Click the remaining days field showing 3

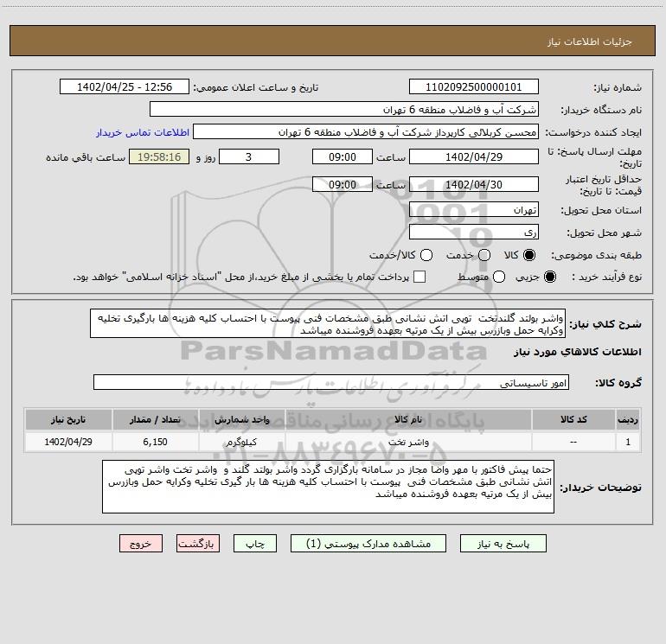249,156
